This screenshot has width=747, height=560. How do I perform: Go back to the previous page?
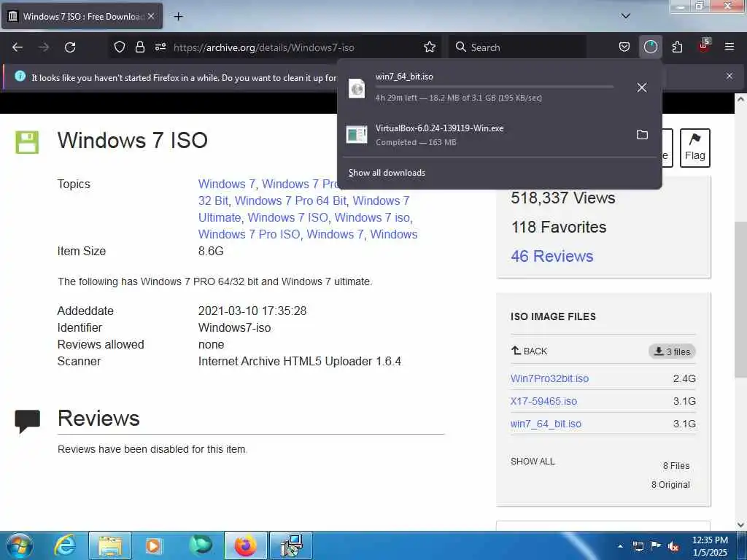click(18, 47)
